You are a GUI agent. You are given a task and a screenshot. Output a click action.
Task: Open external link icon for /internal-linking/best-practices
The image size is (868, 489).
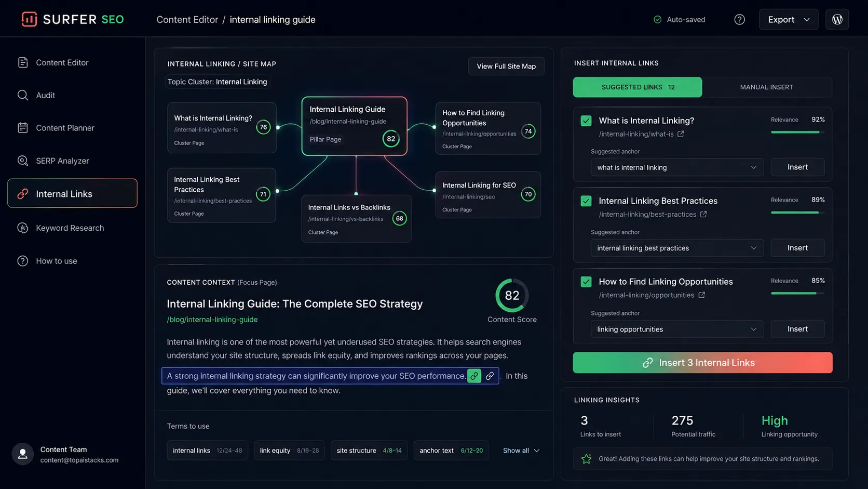coord(703,214)
